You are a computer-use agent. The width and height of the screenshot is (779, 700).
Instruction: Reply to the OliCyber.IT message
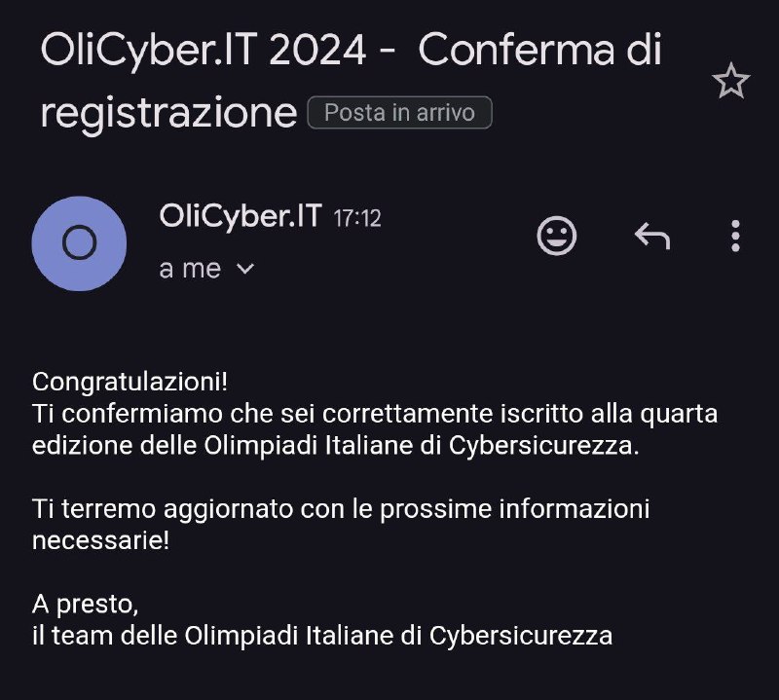tap(651, 236)
